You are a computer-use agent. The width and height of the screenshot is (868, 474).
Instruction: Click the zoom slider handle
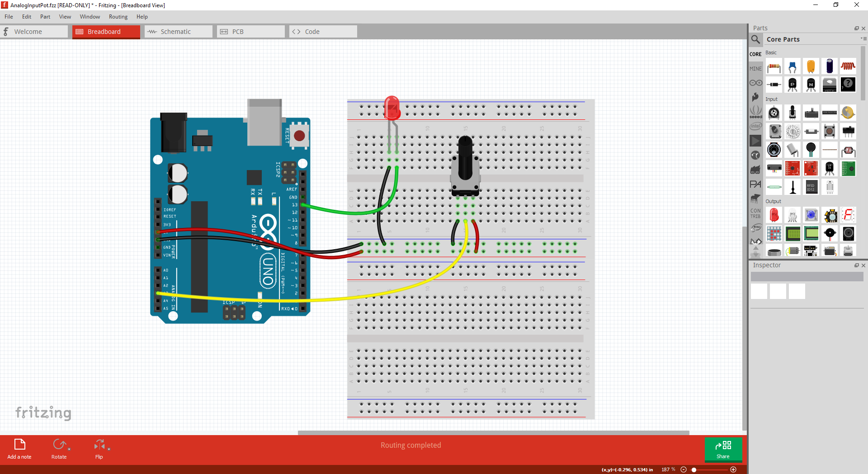(x=694, y=469)
